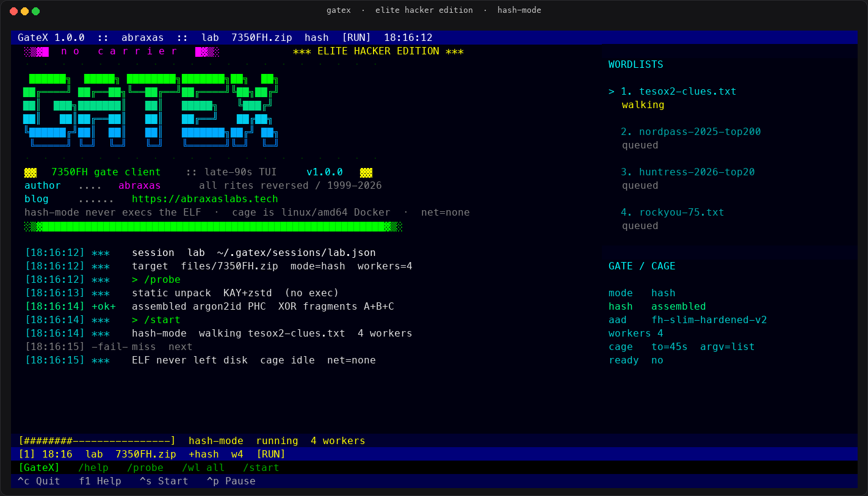This screenshot has width=868, height=496.
Task: Click the '> /start' log line
Action: [x=103, y=320]
